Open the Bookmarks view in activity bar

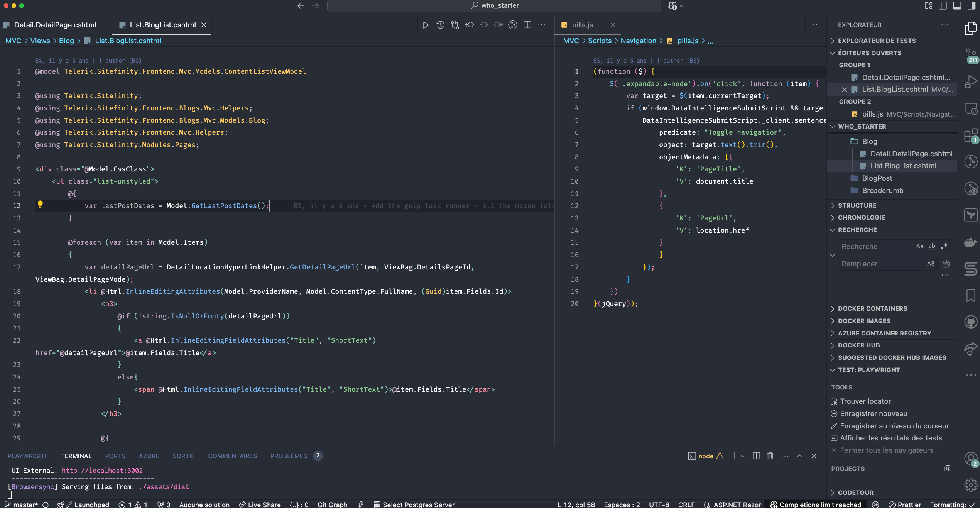pos(970,295)
